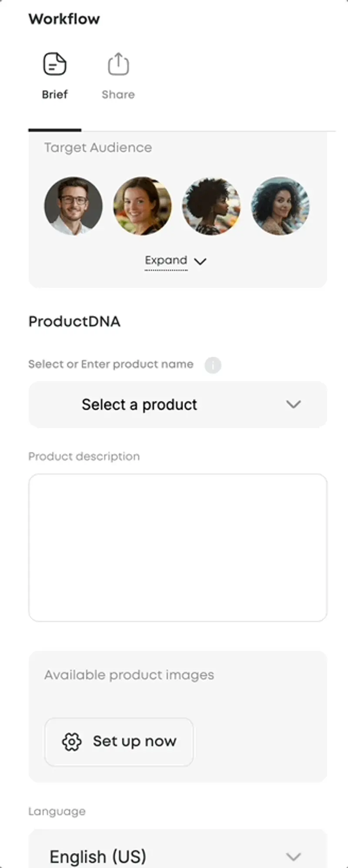Select the last curly-haired woman avatar

[x=280, y=206]
